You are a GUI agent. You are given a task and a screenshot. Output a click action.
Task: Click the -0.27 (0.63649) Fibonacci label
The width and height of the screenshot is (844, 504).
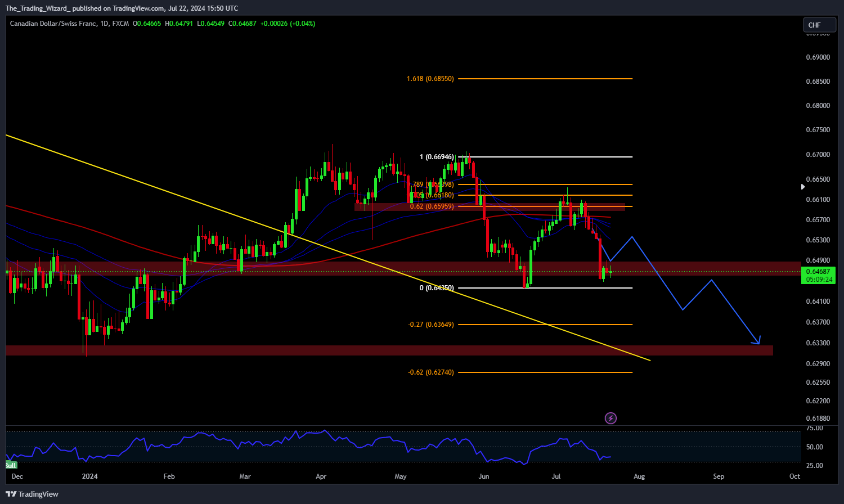[431, 325]
